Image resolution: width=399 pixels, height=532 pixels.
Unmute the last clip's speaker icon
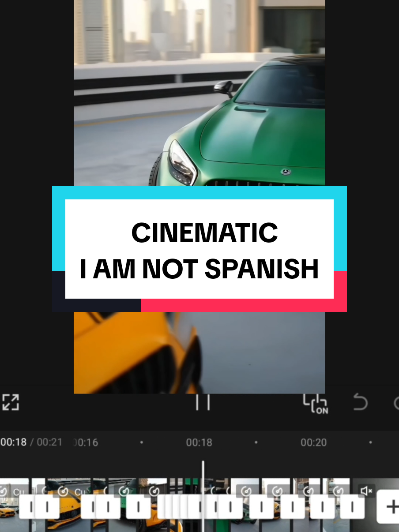point(366,491)
